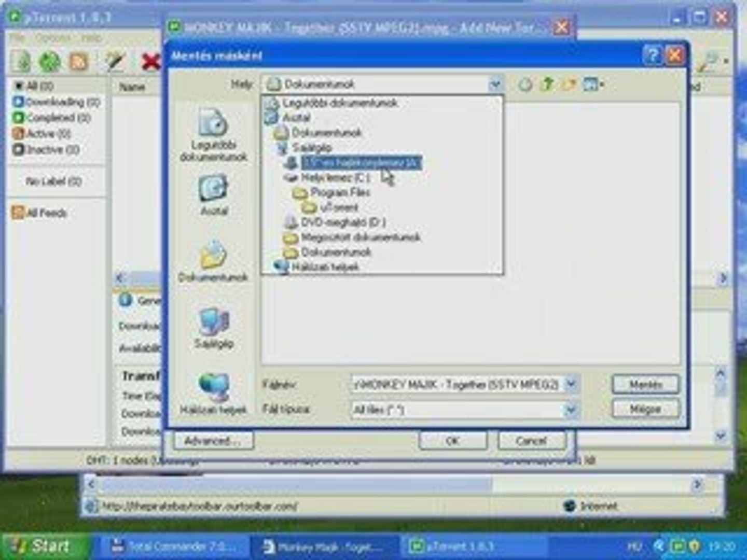The width and height of the screenshot is (747, 560).
Task: Select uTorrent folder in location list
Action: (x=339, y=207)
